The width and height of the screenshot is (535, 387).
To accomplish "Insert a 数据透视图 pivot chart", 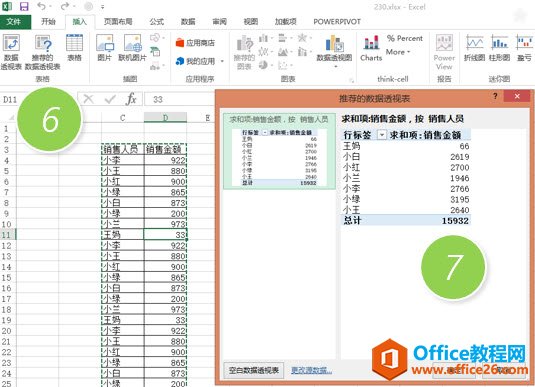I will (334, 49).
